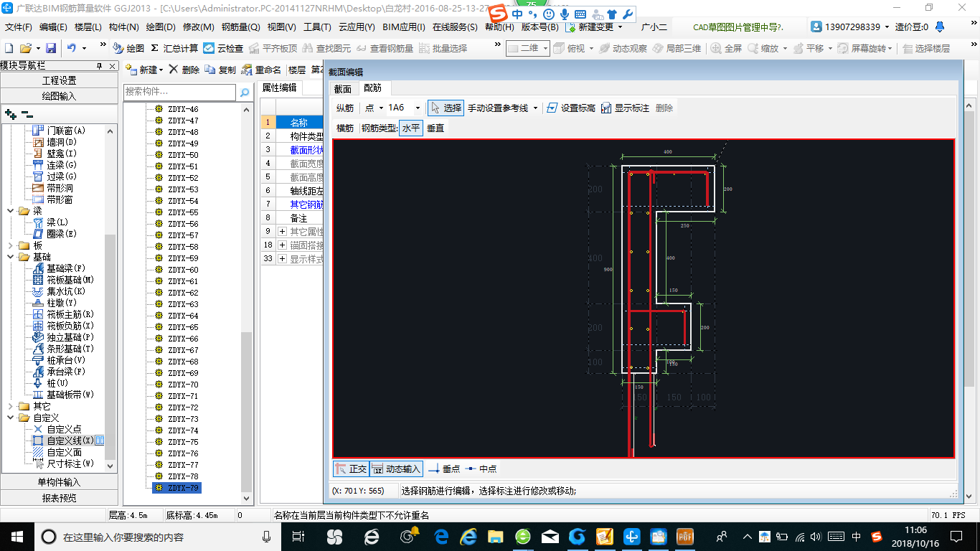Select 水平 horizontal rebar type

411,128
